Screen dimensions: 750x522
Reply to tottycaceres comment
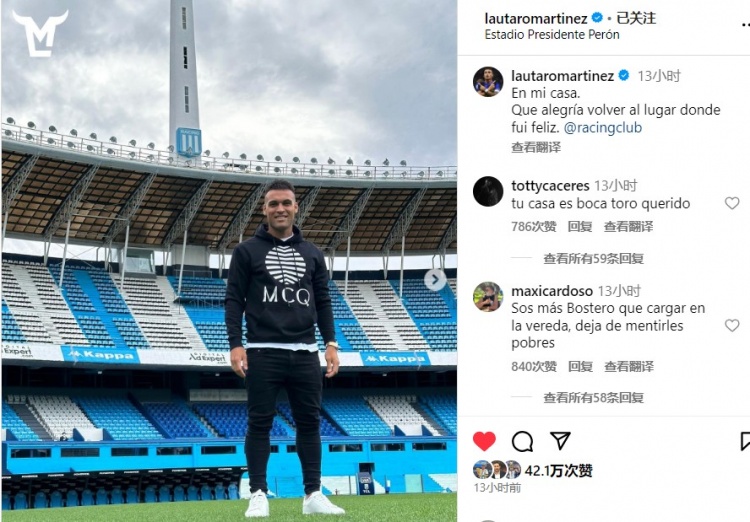580,227
